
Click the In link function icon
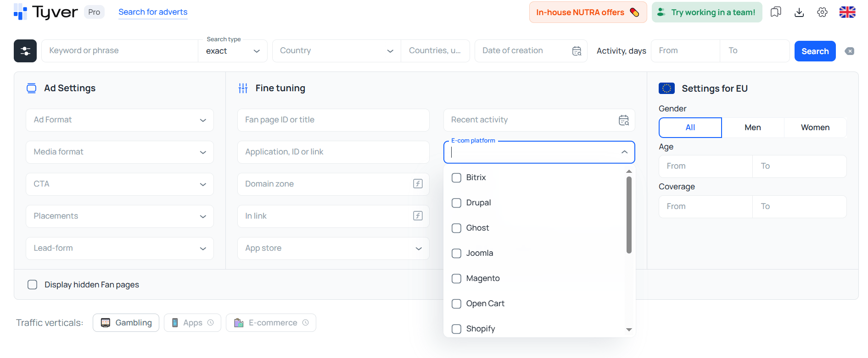click(x=418, y=216)
